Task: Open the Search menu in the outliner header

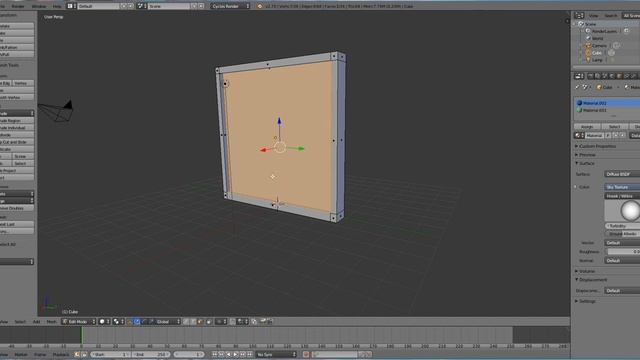Action: pos(611,16)
